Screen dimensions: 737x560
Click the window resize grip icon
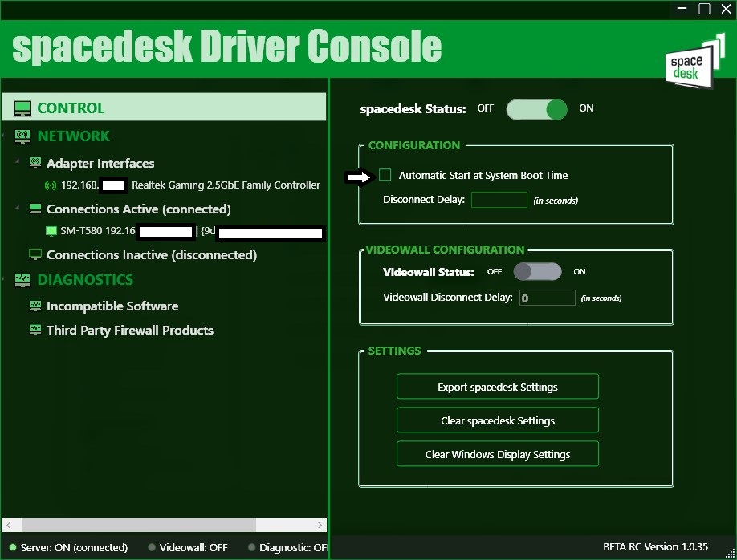tap(730, 553)
